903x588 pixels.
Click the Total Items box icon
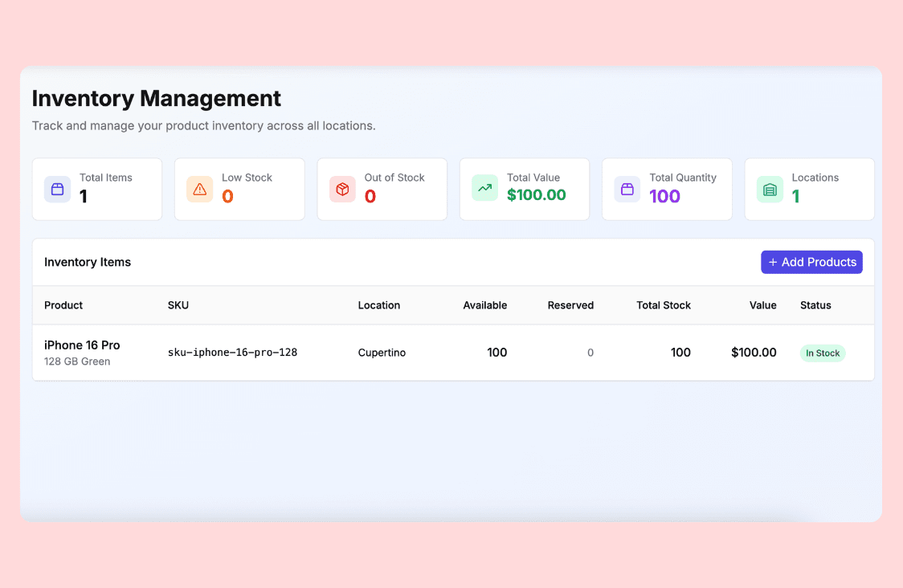tap(58, 189)
